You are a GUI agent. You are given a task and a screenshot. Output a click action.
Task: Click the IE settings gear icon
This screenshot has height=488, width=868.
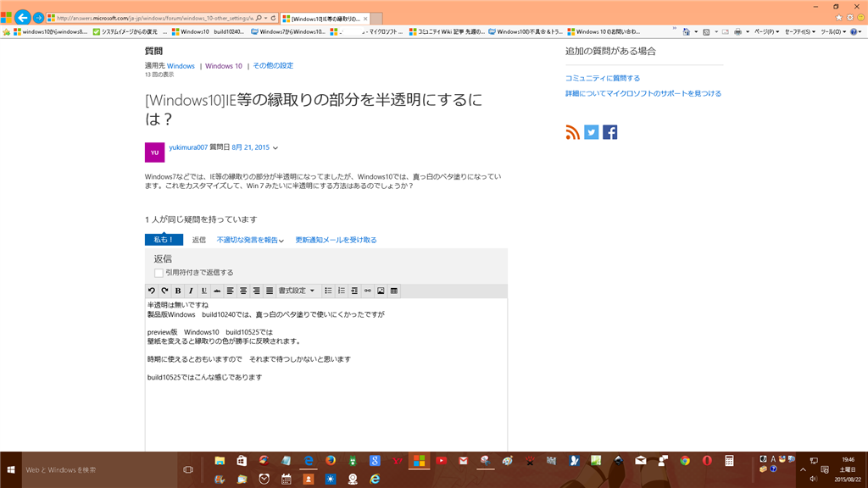click(849, 19)
